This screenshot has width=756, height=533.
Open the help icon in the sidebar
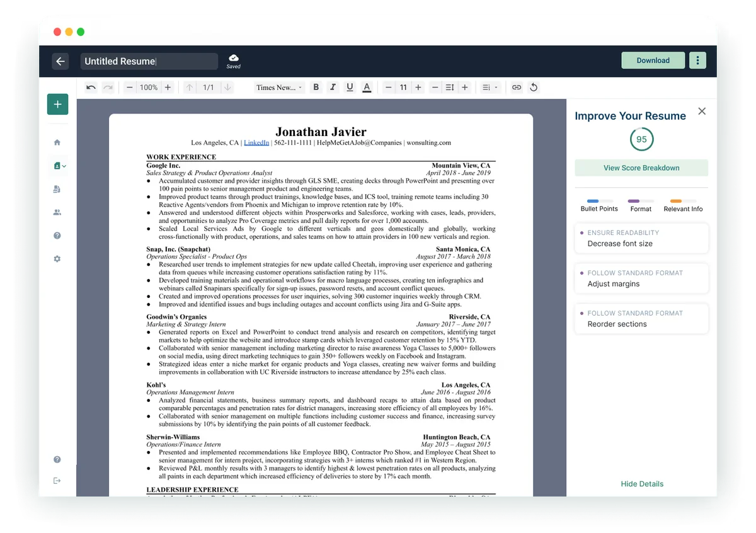(x=57, y=235)
